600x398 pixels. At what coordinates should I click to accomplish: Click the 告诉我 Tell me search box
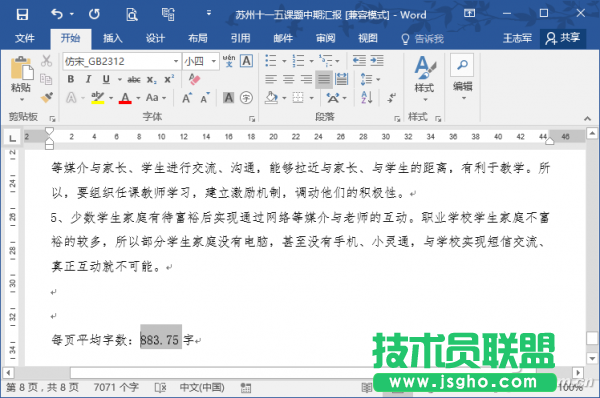tap(422, 39)
